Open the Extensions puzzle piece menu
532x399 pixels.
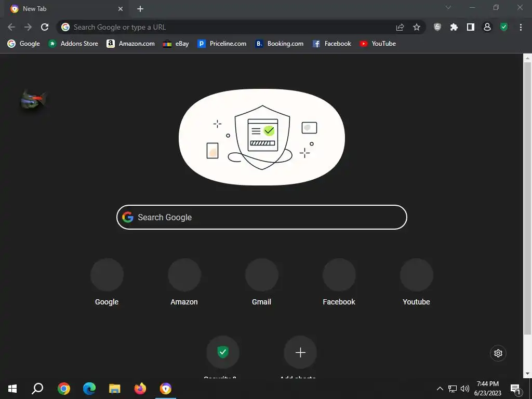click(454, 27)
